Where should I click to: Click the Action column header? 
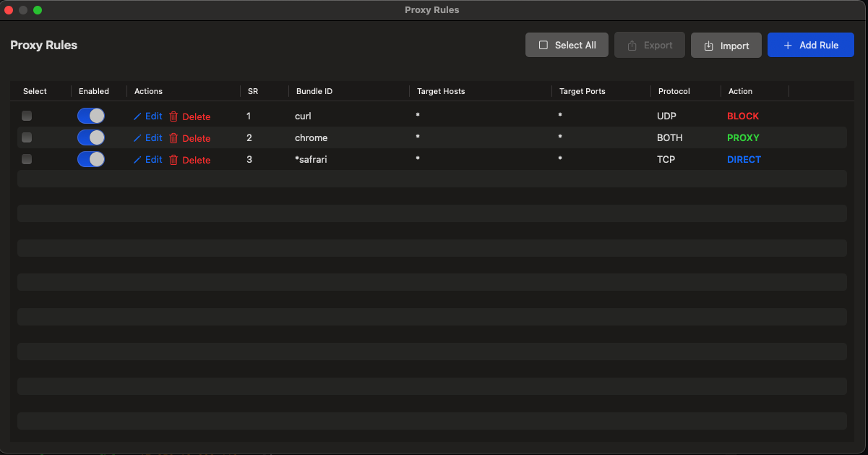tap(740, 91)
